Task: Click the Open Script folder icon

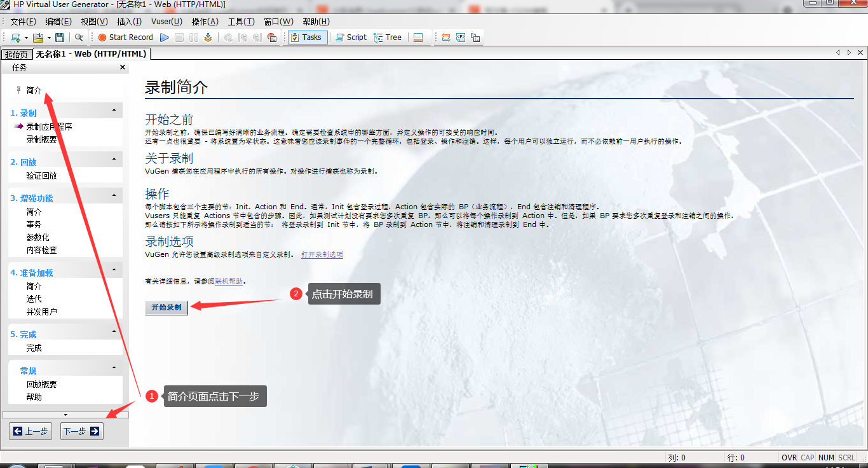Action: [x=37, y=38]
